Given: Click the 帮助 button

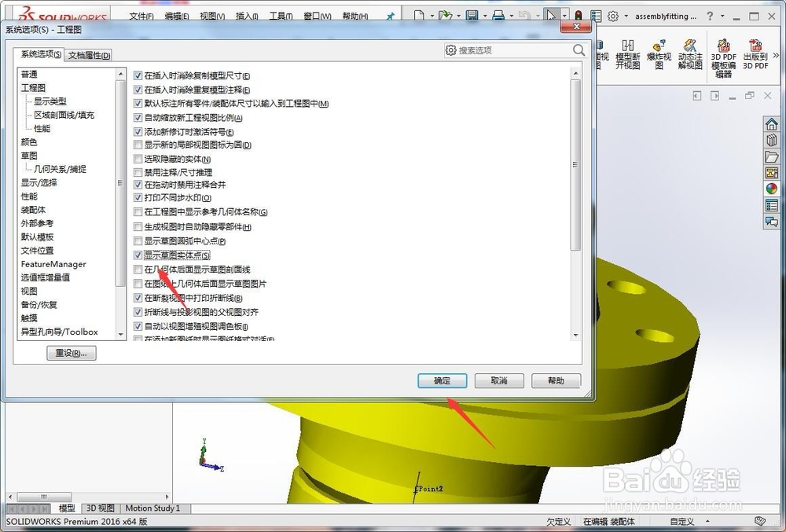Looking at the screenshot, I should point(556,380).
